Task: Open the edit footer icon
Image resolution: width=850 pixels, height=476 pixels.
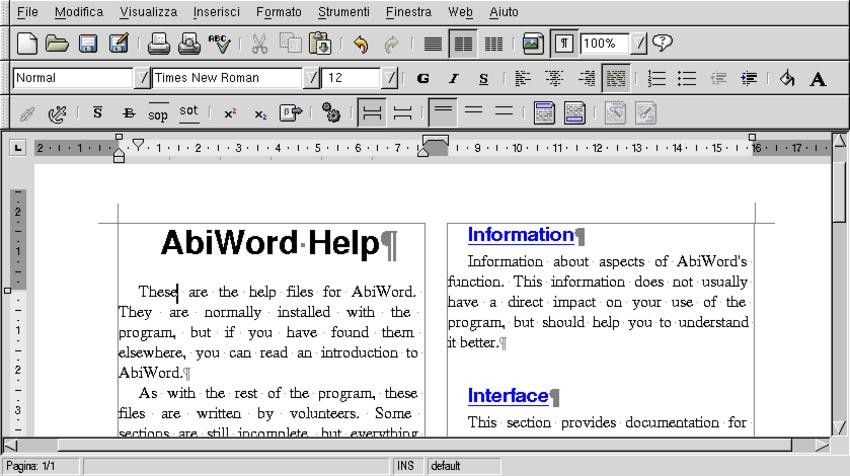Action: click(x=575, y=113)
